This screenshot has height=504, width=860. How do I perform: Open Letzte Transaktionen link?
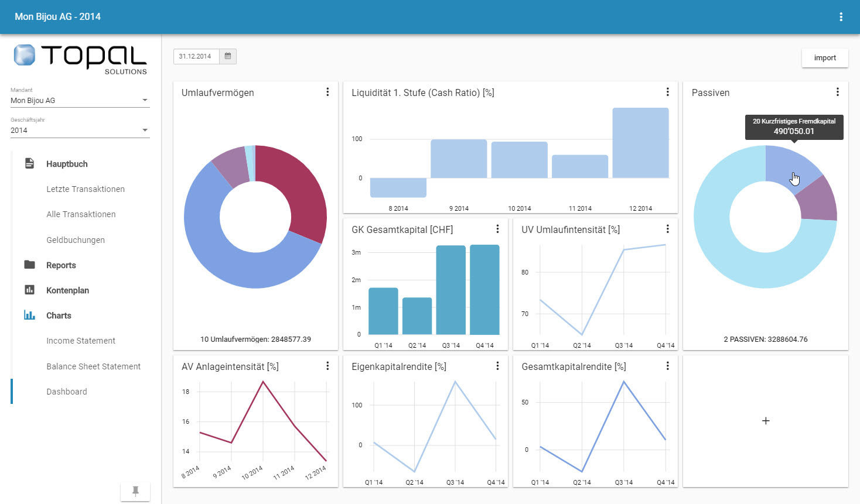click(x=86, y=189)
